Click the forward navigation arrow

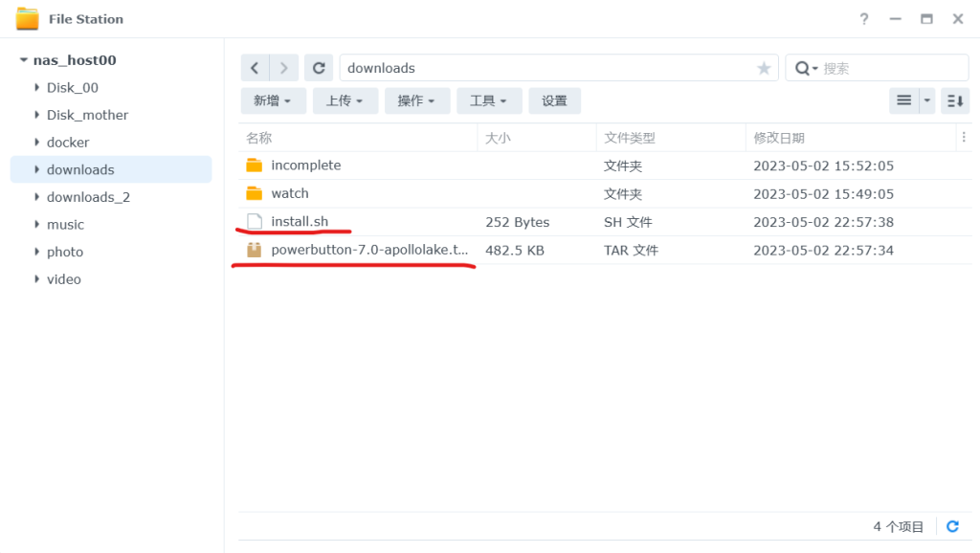tap(284, 68)
